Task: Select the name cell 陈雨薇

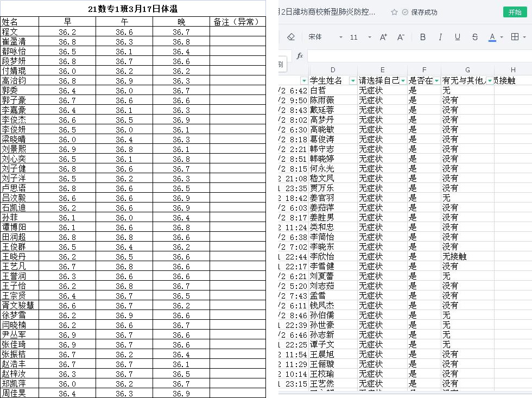Action: (333, 100)
